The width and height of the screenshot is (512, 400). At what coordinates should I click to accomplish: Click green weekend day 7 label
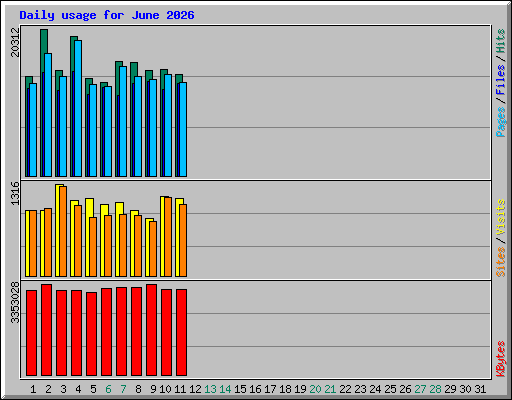pos(123,389)
